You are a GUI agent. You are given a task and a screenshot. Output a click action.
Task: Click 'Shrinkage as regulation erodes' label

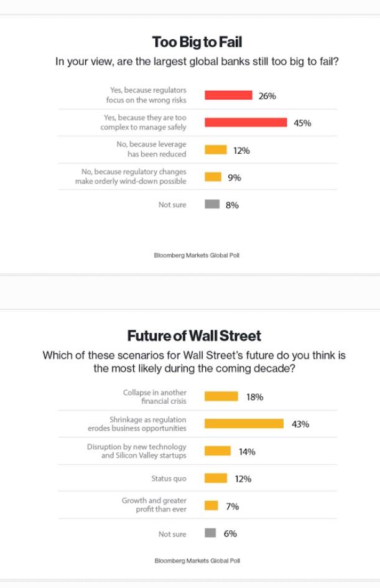point(137,424)
